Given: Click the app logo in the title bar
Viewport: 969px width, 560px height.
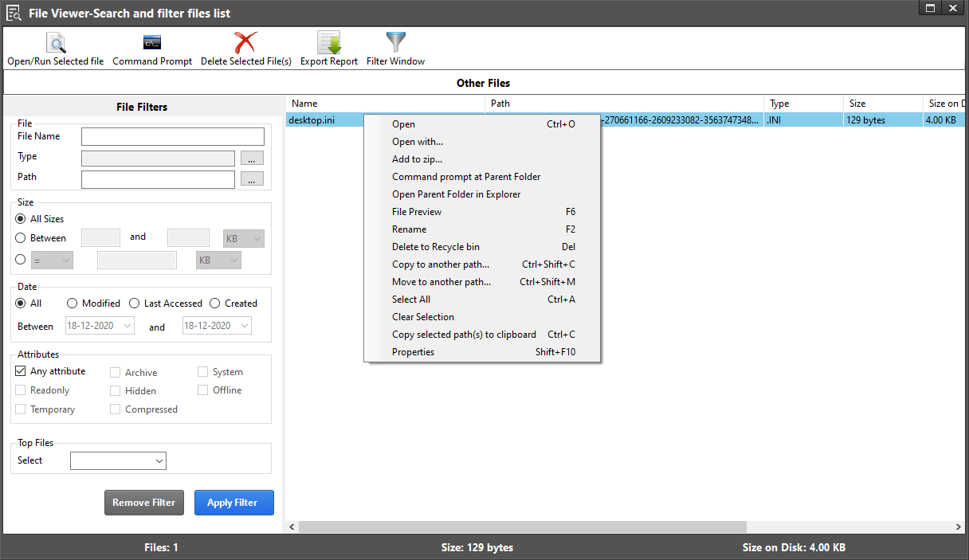Looking at the screenshot, I should click(14, 12).
